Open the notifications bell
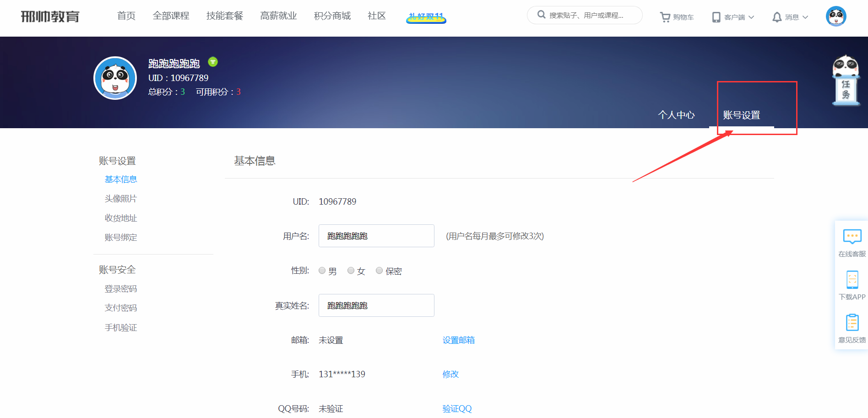The height and width of the screenshot is (418, 868). (777, 16)
